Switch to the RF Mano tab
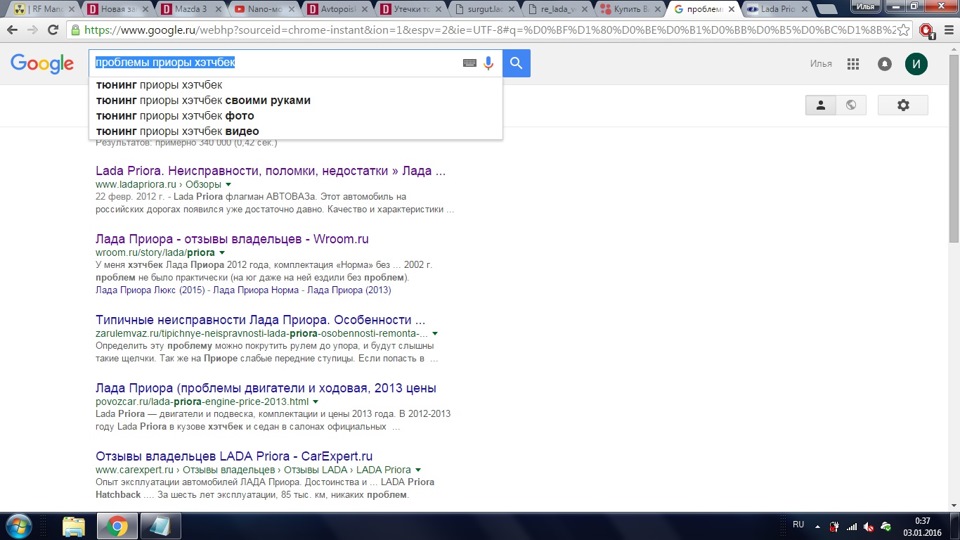The width and height of the screenshot is (960, 540). (43, 9)
